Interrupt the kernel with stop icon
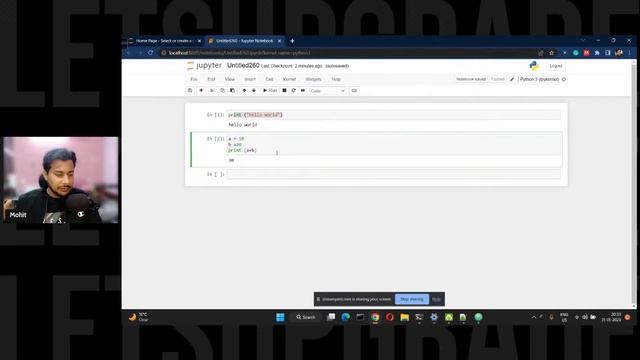Image resolution: width=640 pixels, height=360 pixels. pos(284,91)
